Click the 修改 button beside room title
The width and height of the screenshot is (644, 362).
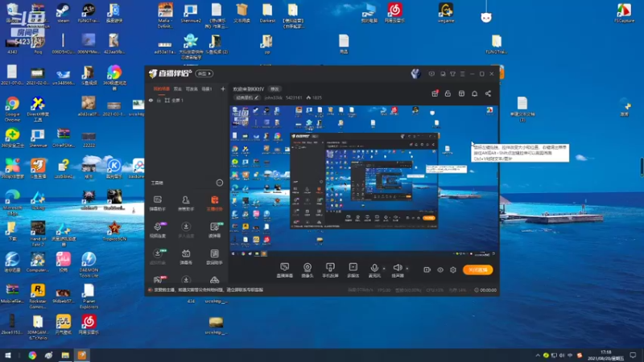[x=275, y=89]
